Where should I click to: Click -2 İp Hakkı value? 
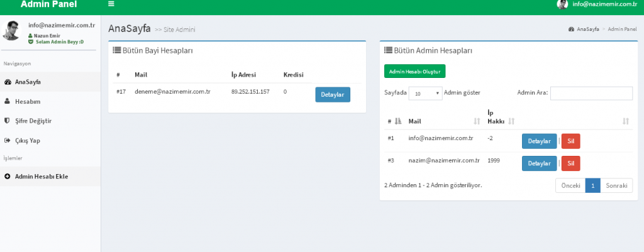pyautogui.click(x=491, y=139)
